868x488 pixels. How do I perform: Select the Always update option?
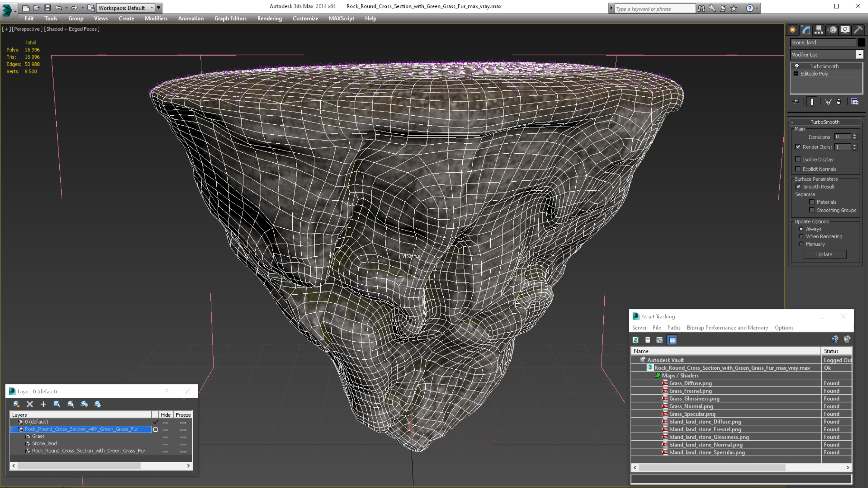pos(801,229)
